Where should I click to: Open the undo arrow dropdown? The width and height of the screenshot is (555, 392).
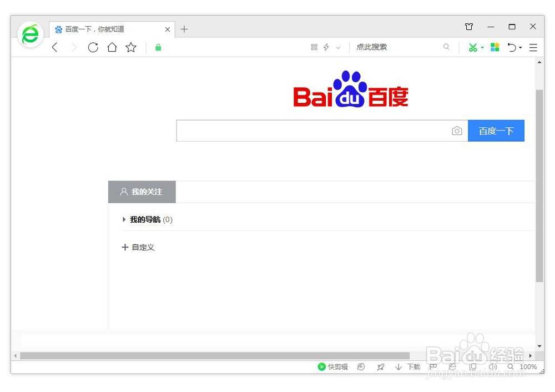[521, 47]
